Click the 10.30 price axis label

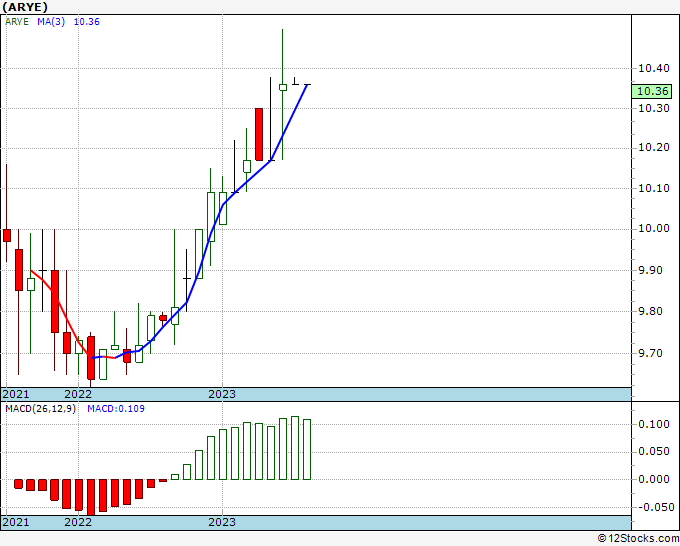pos(654,108)
